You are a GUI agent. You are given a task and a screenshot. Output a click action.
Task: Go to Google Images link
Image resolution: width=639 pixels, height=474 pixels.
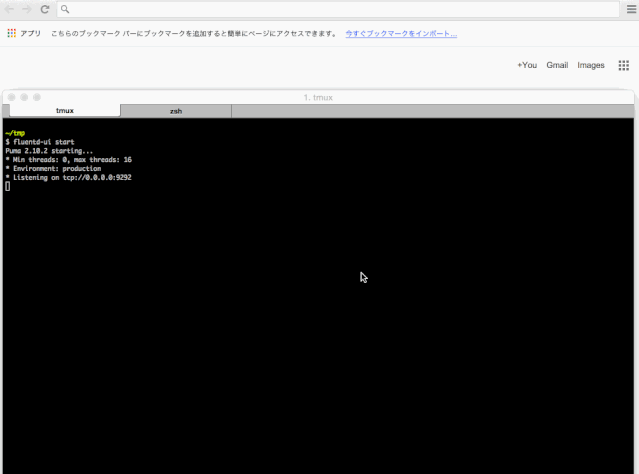(x=591, y=65)
